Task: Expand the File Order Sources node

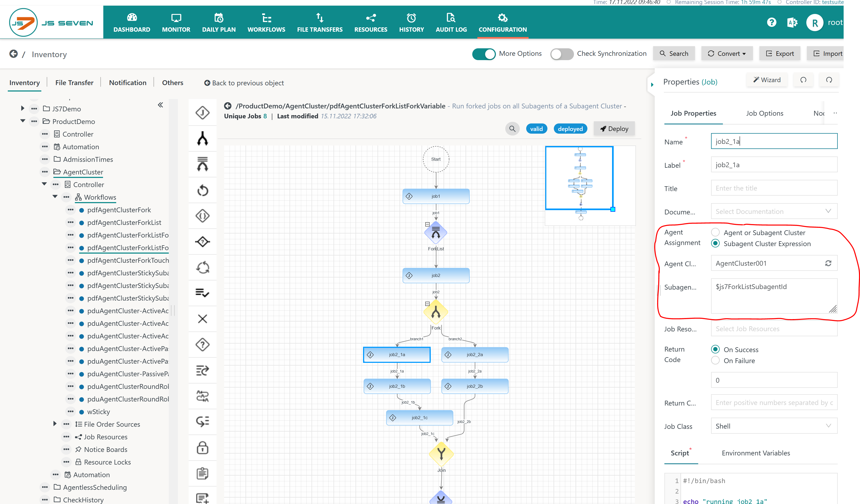Action: pyautogui.click(x=54, y=423)
